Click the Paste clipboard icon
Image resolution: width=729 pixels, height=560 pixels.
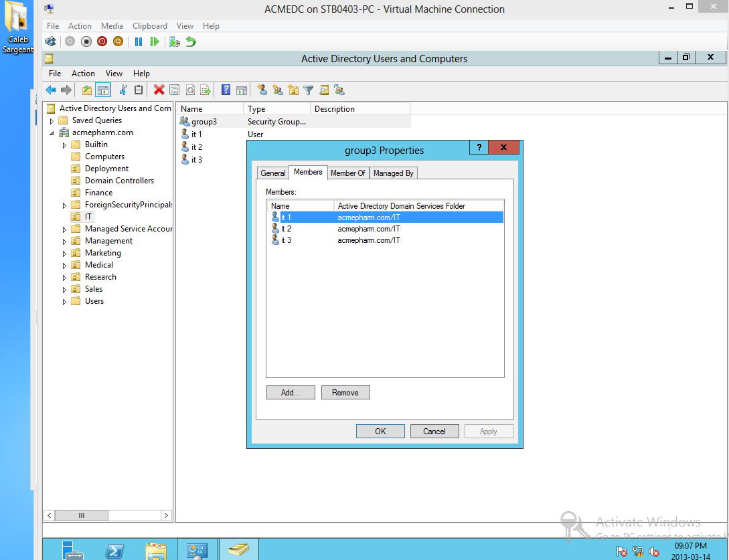[139, 90]
